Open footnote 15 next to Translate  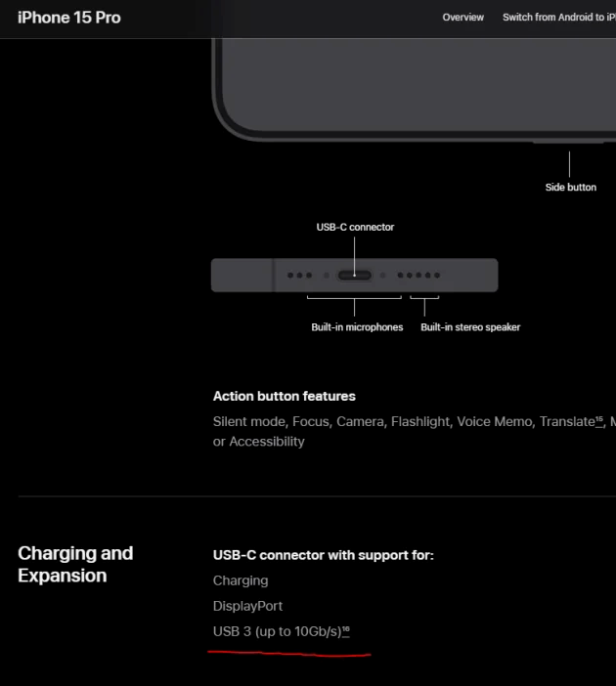(599, 421)
